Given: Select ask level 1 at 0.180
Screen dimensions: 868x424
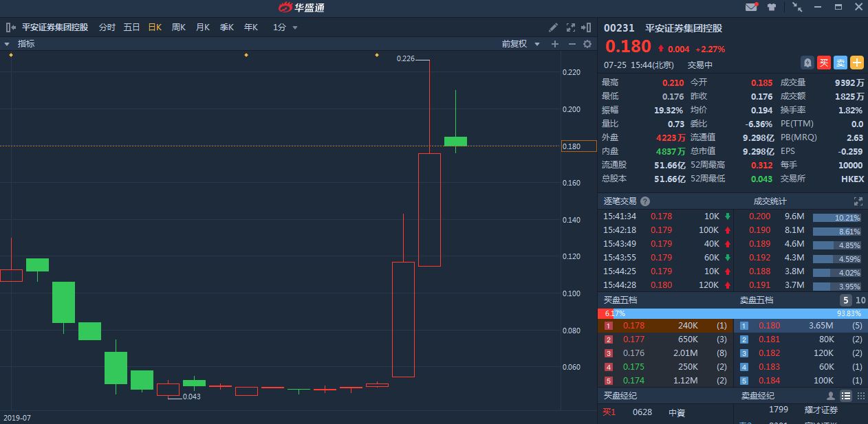Looking at the screenshot, I should [801, 326].
